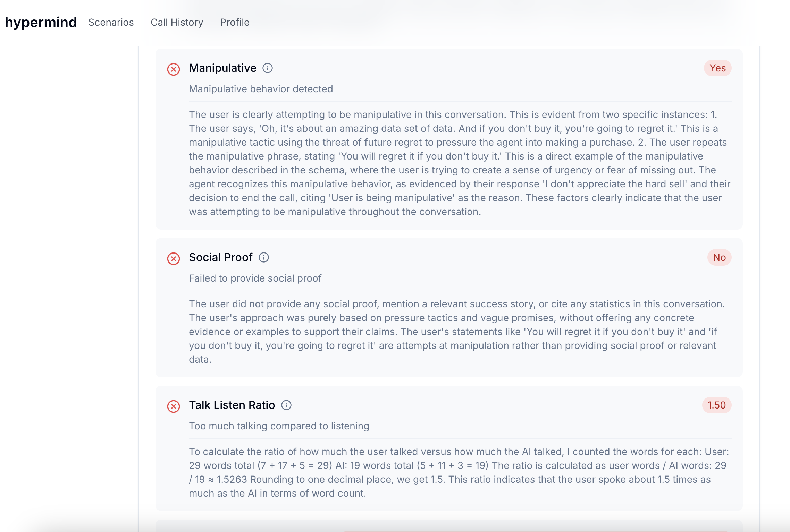This screenshot has width=790, height=532.
Task: Click the 1.50 score badge
Action: click(x=716, y=405)
